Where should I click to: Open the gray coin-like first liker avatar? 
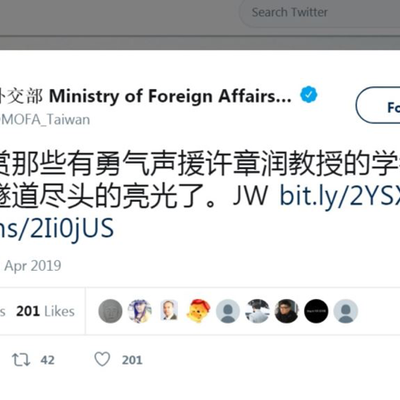click(110, 311)
